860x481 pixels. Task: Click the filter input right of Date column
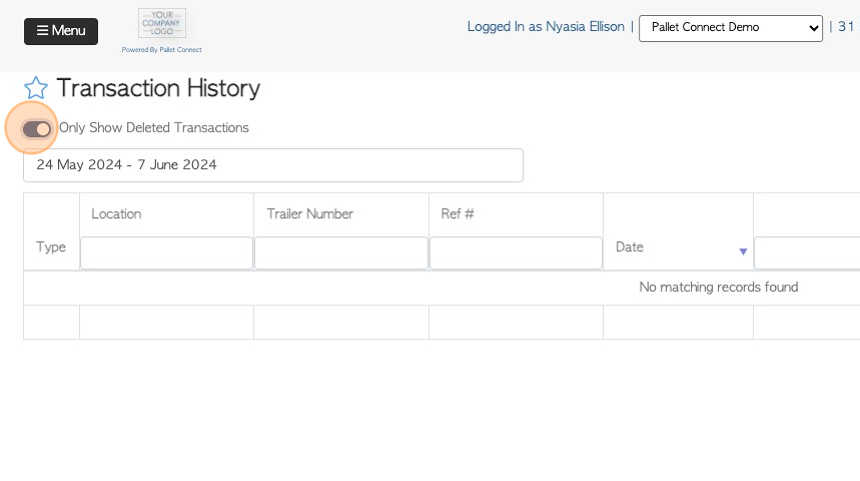(807, 253)
